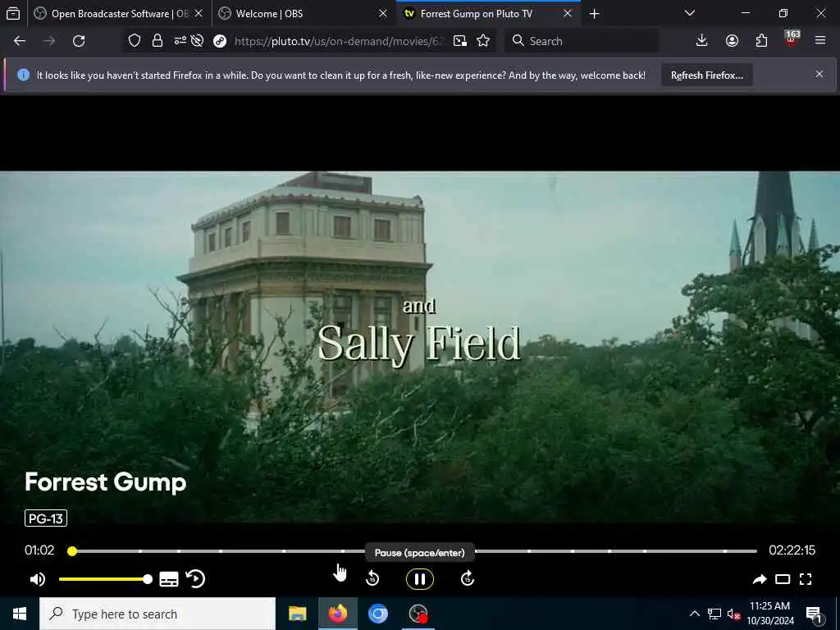840x630 pixels.
Task: Open the Windows Start menu
Action: click(x=20, y=614)
